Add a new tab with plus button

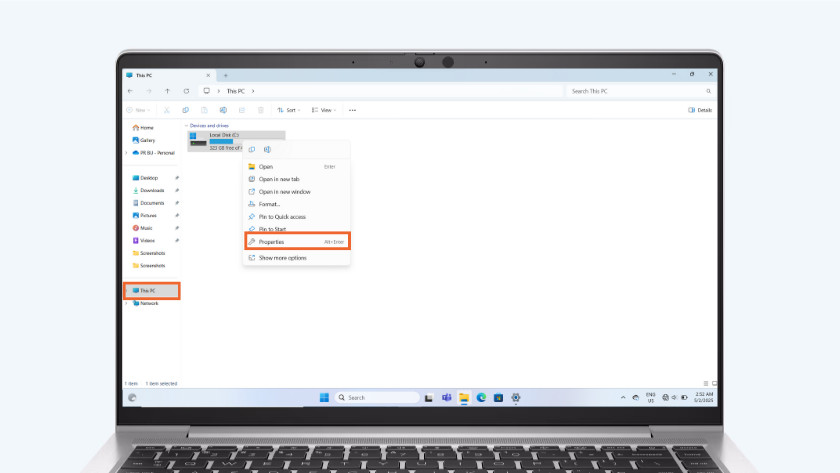pos(226,75)
